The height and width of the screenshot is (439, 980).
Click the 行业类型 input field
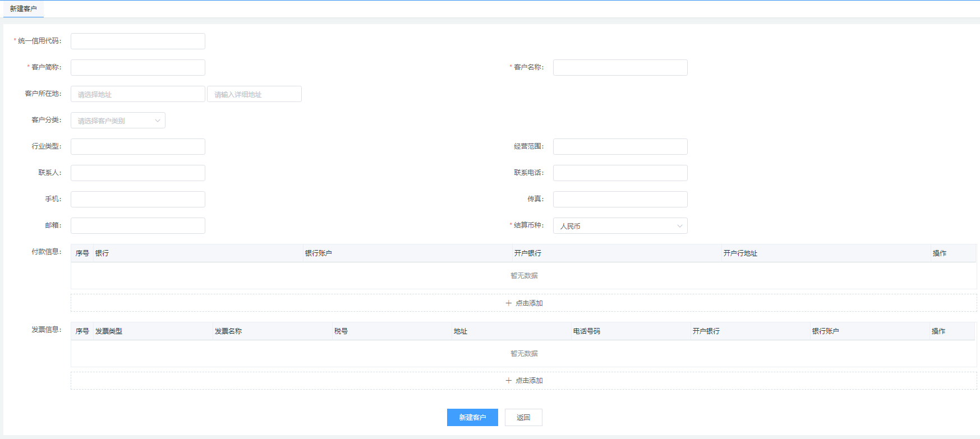(137, 146)
